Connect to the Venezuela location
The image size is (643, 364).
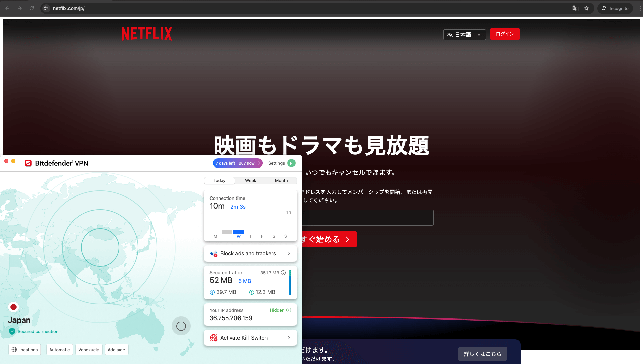[89, 350]
